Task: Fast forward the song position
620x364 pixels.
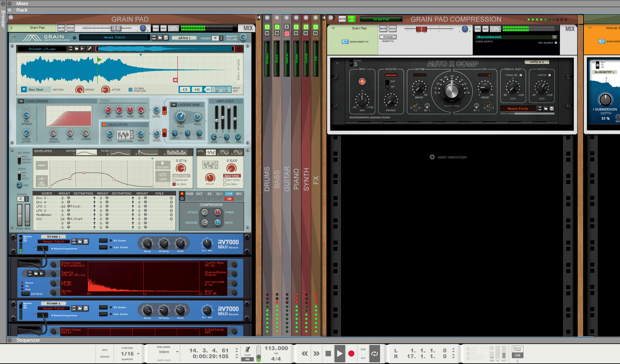Action: click(316, 354)
